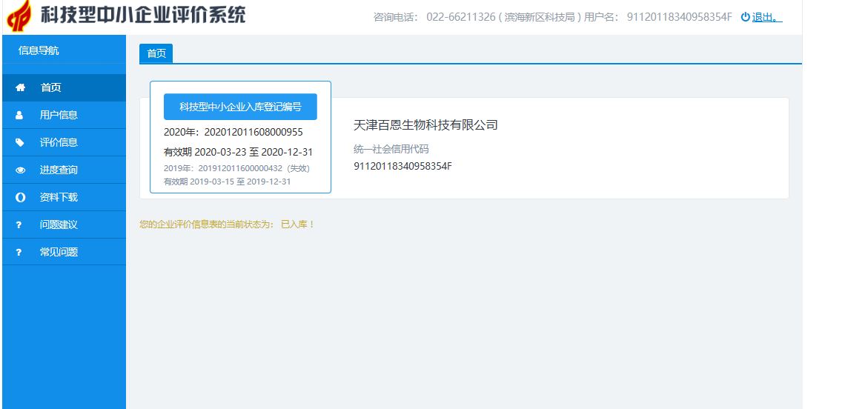Click the home icon beside 首页
Screen dimensions: 868x409
[x=21, y=87]
